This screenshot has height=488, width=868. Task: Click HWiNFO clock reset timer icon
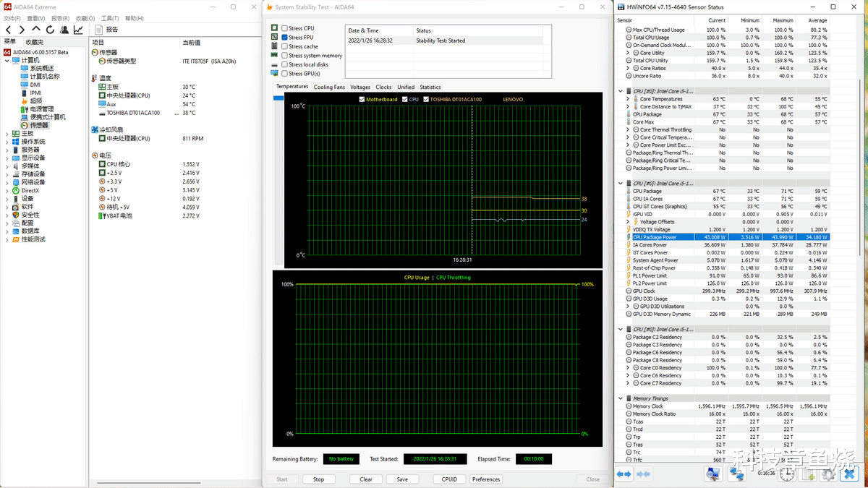point(788,474)
